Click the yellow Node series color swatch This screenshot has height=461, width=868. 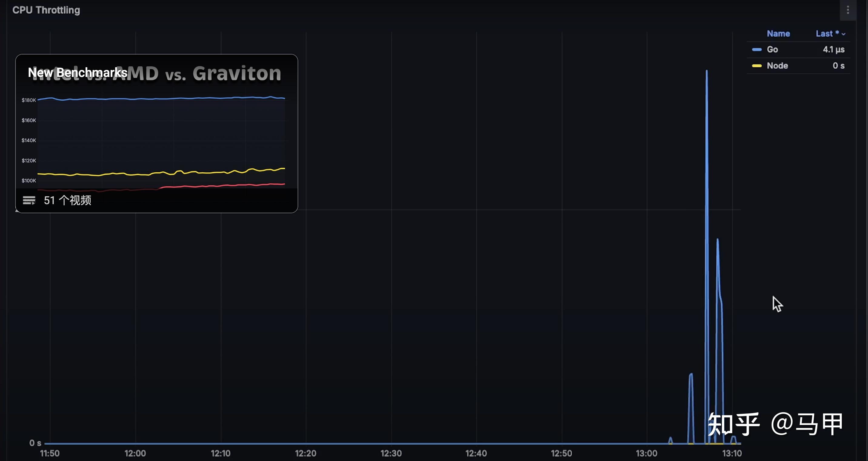(757, 66)
